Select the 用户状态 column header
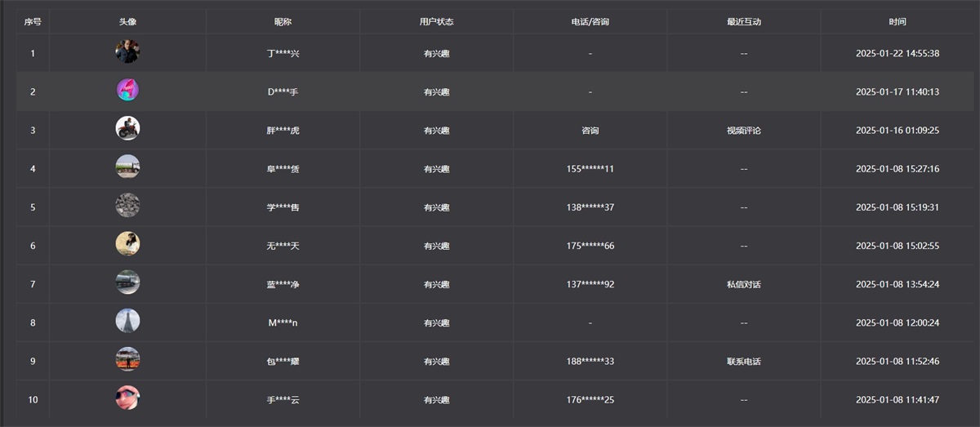980x427 pixels. click(436, 22)
